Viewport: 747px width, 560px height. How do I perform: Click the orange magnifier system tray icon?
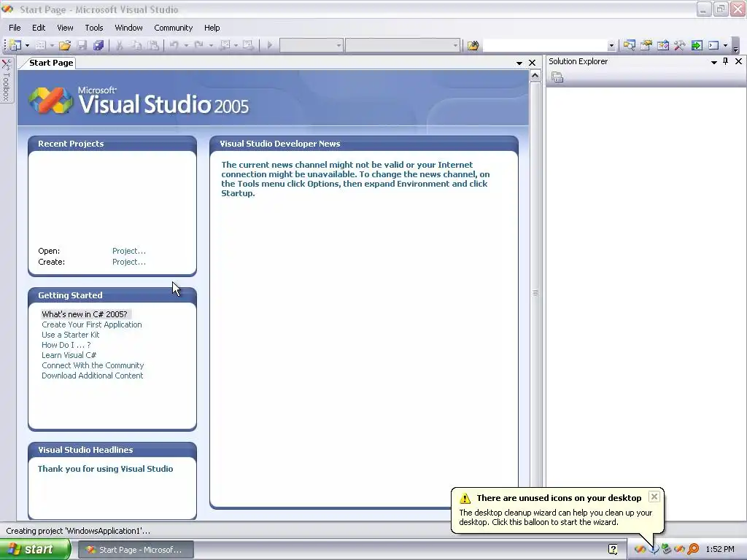[693, 550]
